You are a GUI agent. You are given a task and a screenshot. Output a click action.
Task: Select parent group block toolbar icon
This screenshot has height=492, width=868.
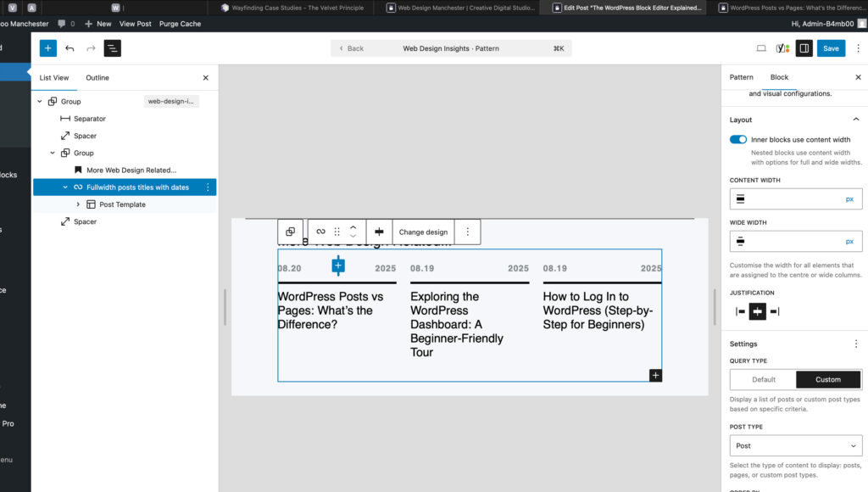[291, 232]
